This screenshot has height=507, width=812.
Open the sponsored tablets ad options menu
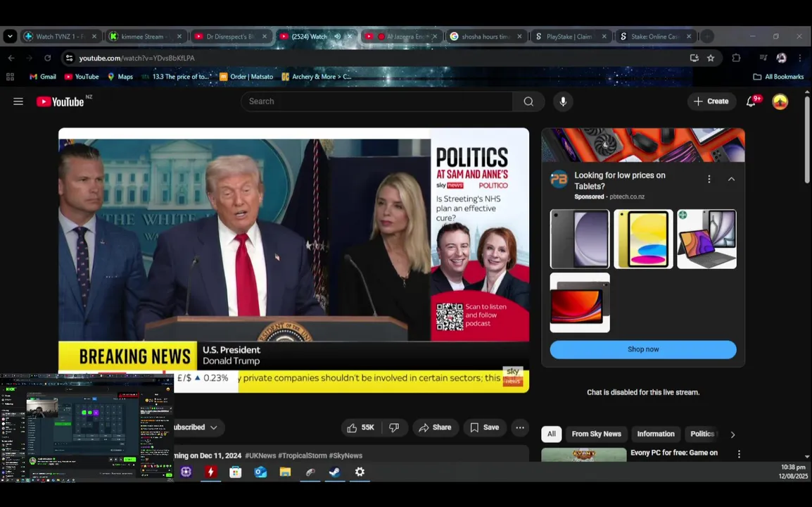tap(709, 180)
